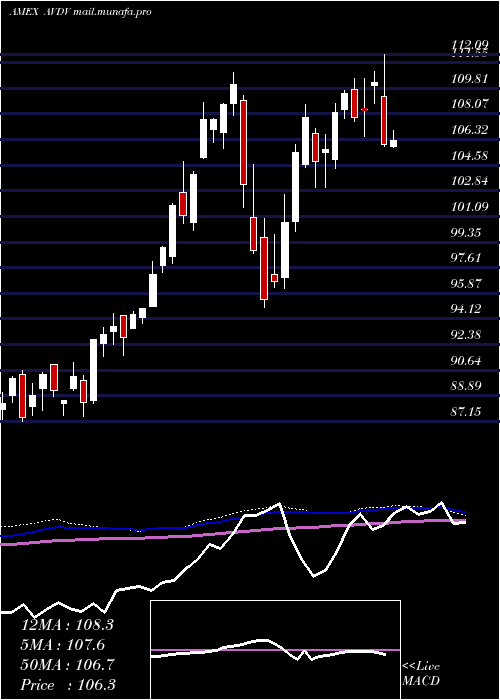Click the Price : 106.3 readout
This screenshot has width=500, height=700.
coord(67,685)
